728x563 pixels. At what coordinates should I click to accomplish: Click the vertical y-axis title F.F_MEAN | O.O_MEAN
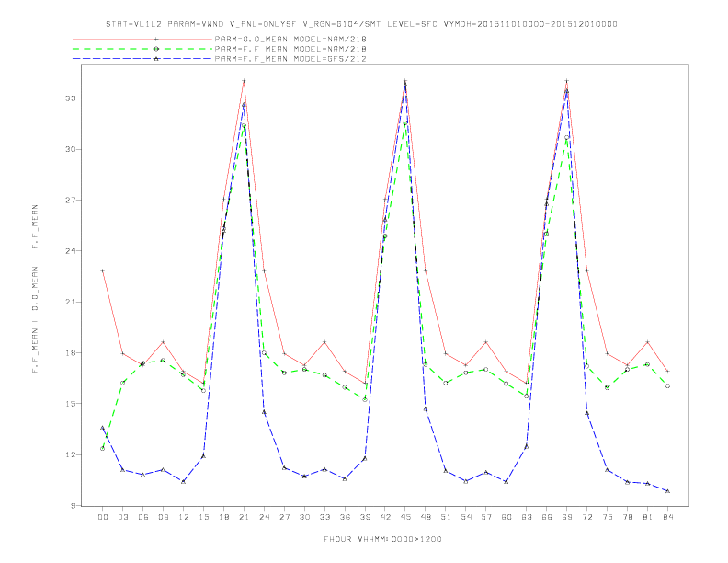click(35, 289)
